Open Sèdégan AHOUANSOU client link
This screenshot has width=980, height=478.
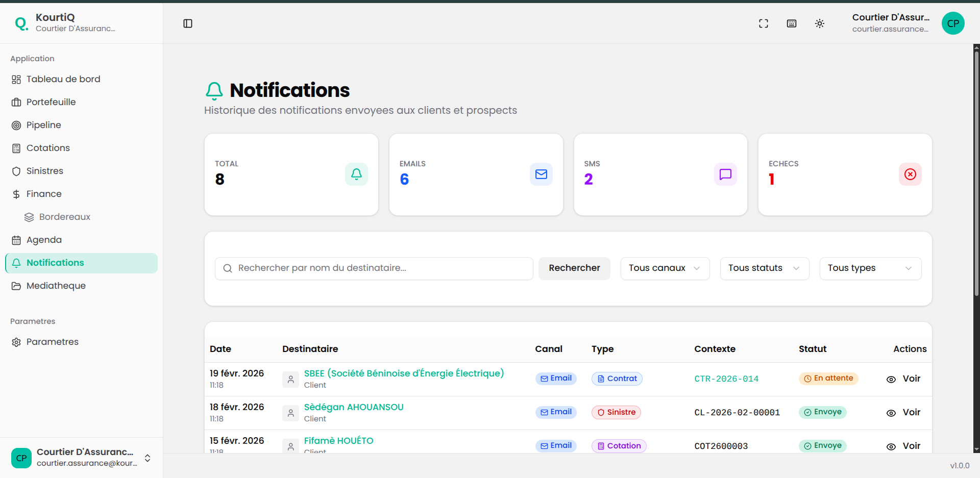point(353,407)
